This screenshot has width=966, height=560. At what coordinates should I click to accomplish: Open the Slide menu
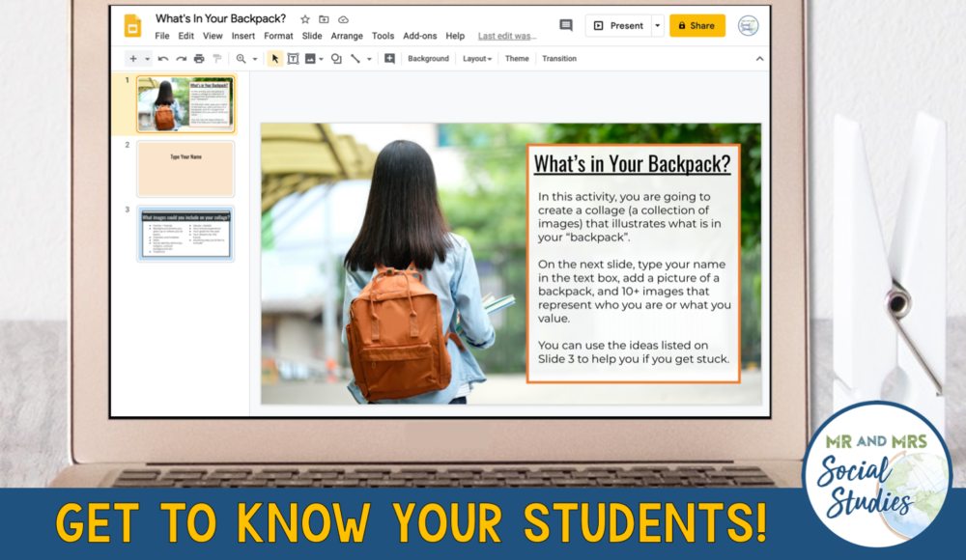point(312,36)
